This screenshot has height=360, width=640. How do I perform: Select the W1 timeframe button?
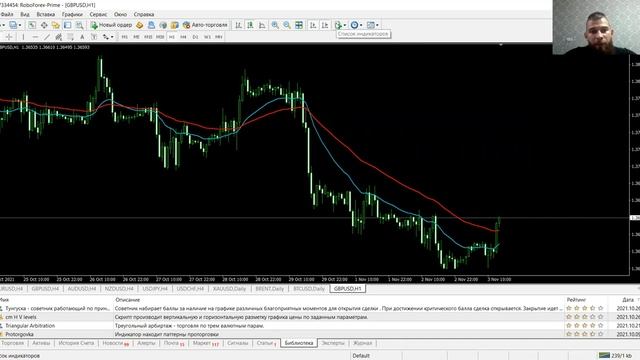coord(207,37)
